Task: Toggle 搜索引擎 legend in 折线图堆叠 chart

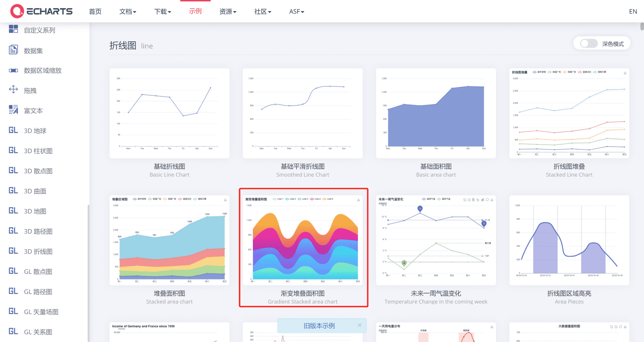Action: (x=600, y=72)
